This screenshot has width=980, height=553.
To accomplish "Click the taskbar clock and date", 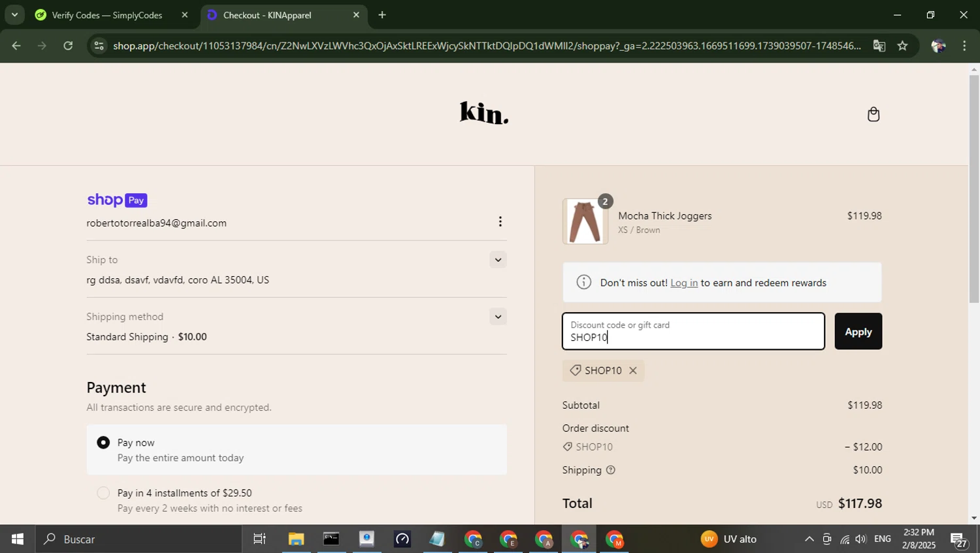I will click(919, 539).
